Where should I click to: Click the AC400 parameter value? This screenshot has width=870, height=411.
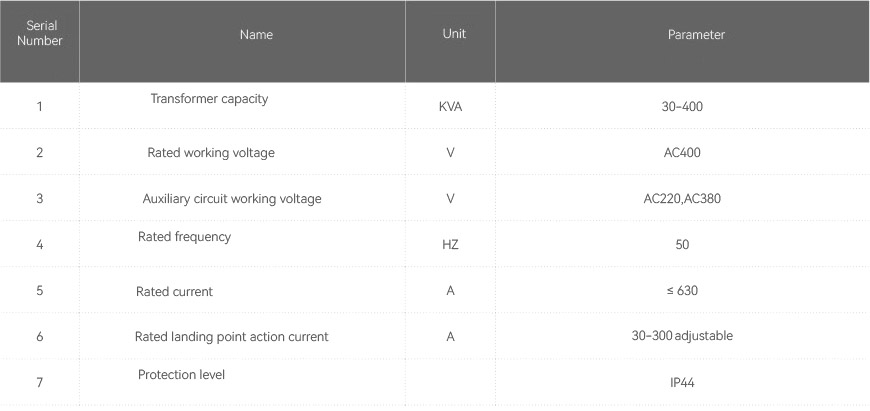pos(682,153)
